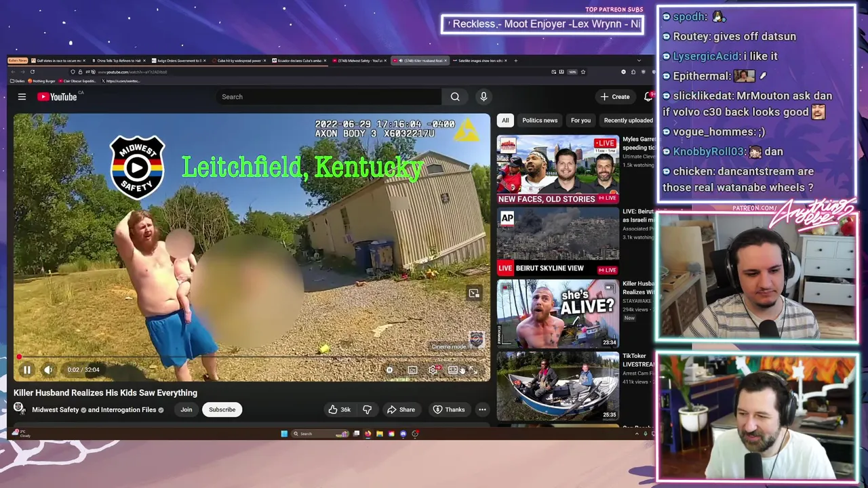The height and width of the screenshot is (488, 868).
Task: Enter fullscreen with the player's fullscreen icon
Action: 473,370
